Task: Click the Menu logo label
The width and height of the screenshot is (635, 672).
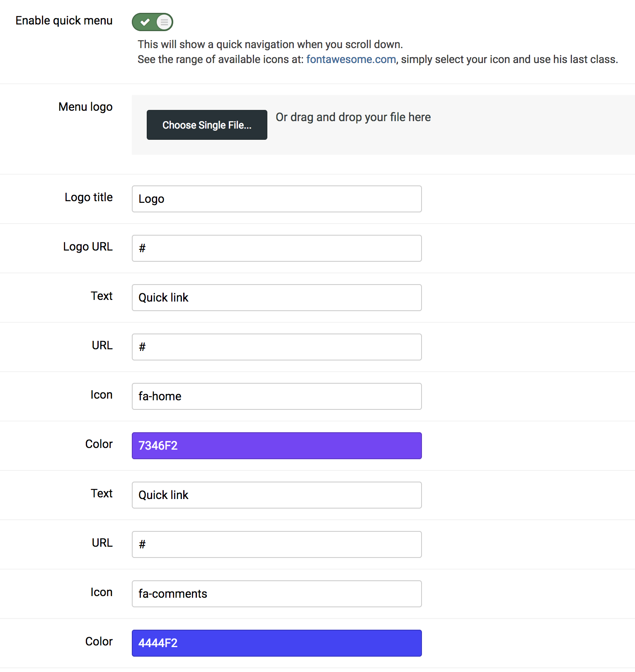Action: pyautogui.click(x=85, y=107)
